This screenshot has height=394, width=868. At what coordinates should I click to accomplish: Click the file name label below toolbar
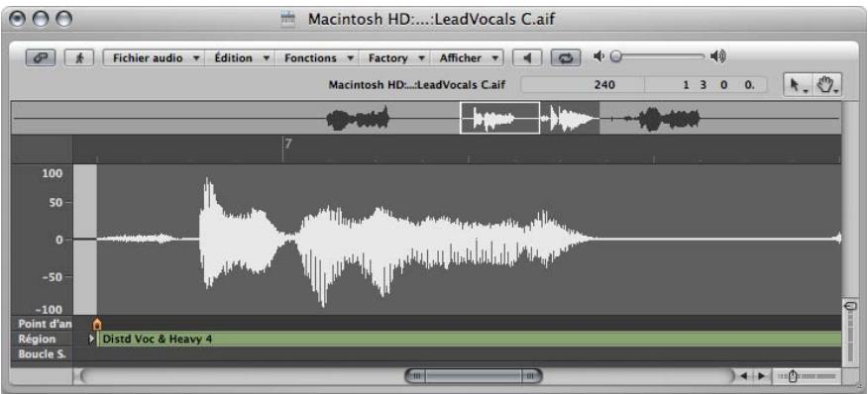tap(417, 85)
